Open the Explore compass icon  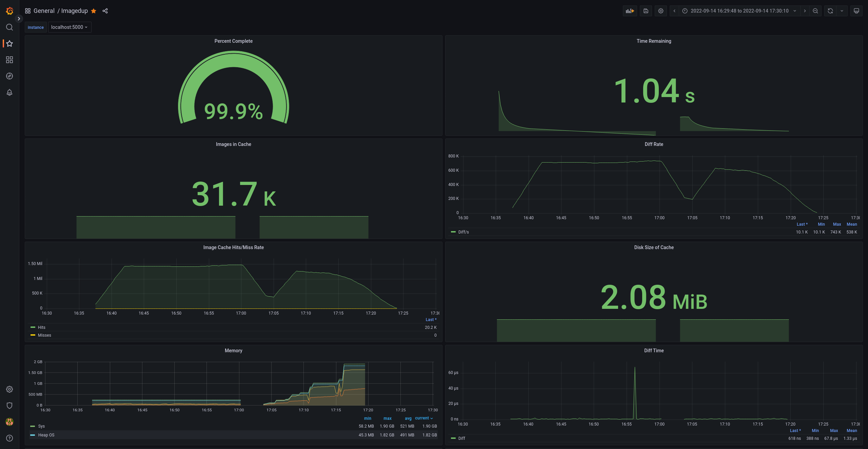tap(9, 76)
